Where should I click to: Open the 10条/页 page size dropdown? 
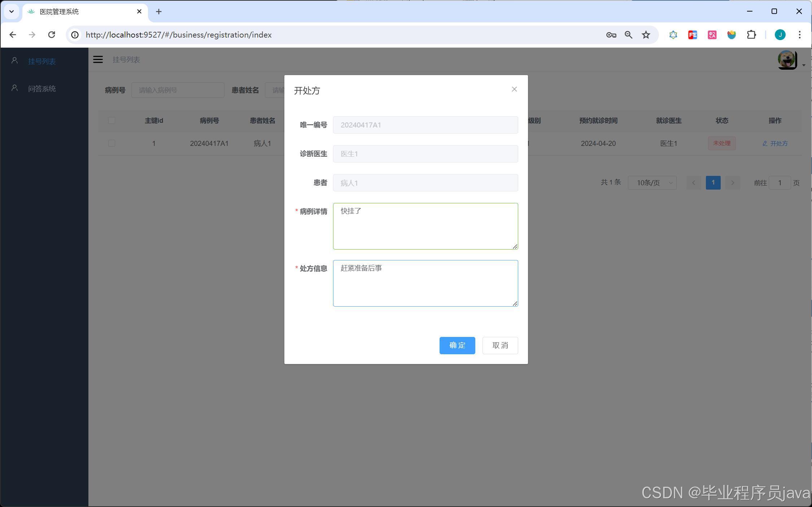652,183
